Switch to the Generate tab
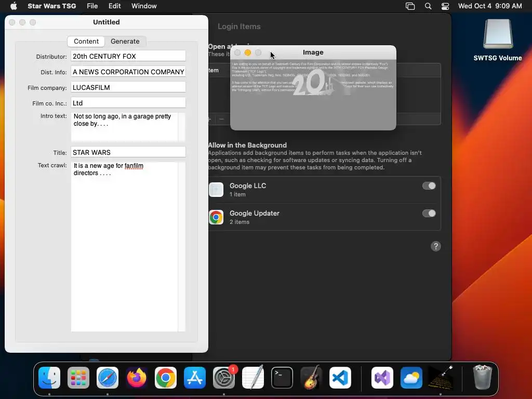This screenshot has height=399, width=532. click(125, 42)
